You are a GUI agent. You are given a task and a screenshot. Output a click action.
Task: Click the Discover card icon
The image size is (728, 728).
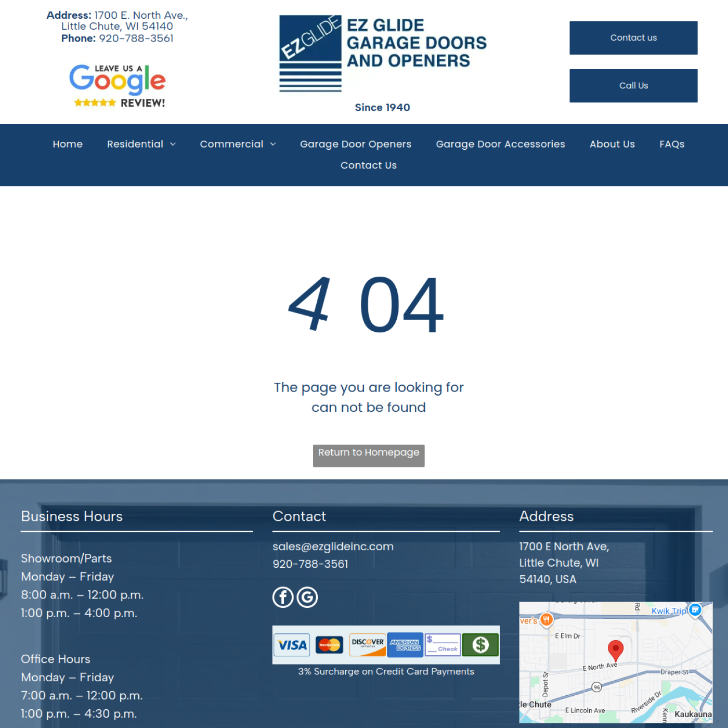coord(368,645)
